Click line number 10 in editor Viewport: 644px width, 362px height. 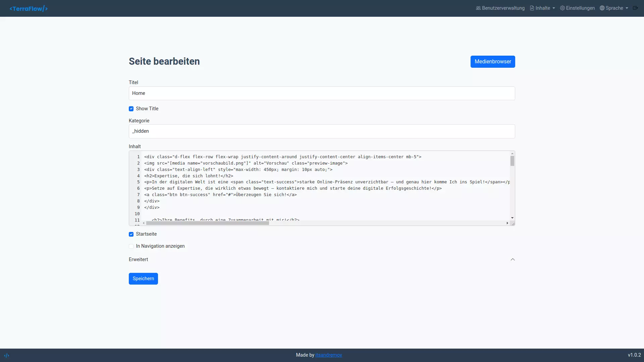coord(137,214)
